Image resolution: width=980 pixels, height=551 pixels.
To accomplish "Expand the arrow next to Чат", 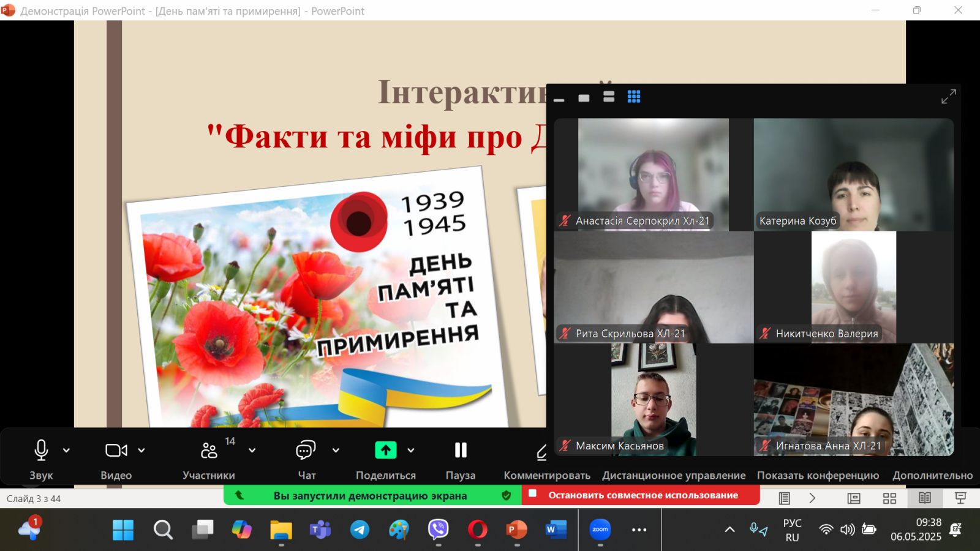I will click(336, 451).
